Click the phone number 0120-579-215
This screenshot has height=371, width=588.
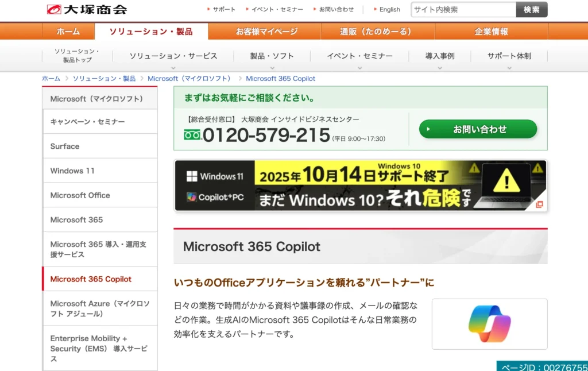click(266, 135)
